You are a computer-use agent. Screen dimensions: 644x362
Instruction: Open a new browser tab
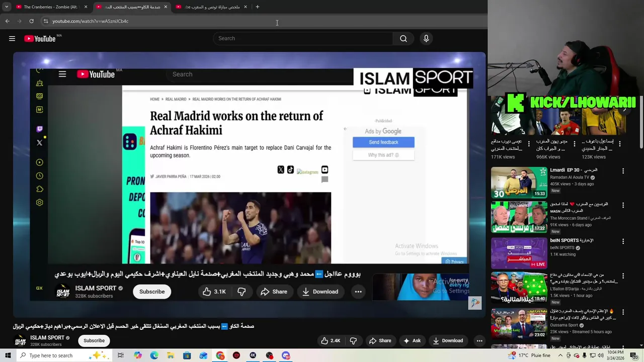pos(257,7)
